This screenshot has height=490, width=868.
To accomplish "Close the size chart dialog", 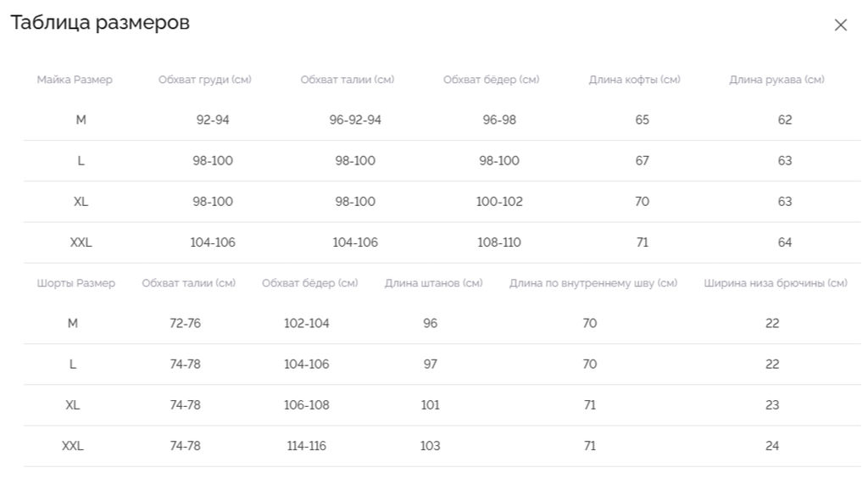I will tap(840, 25).
